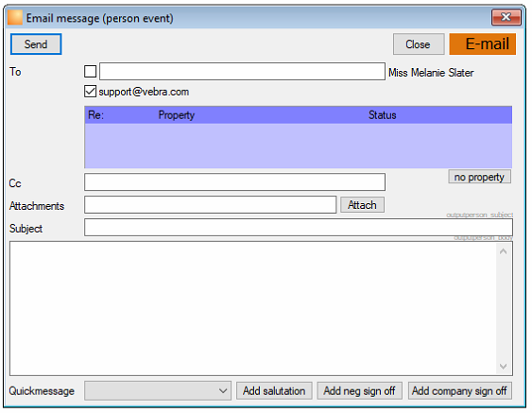Close the dialog with the red X
Image resolution: width=532 pixels, height=413 pixels.
506,17
